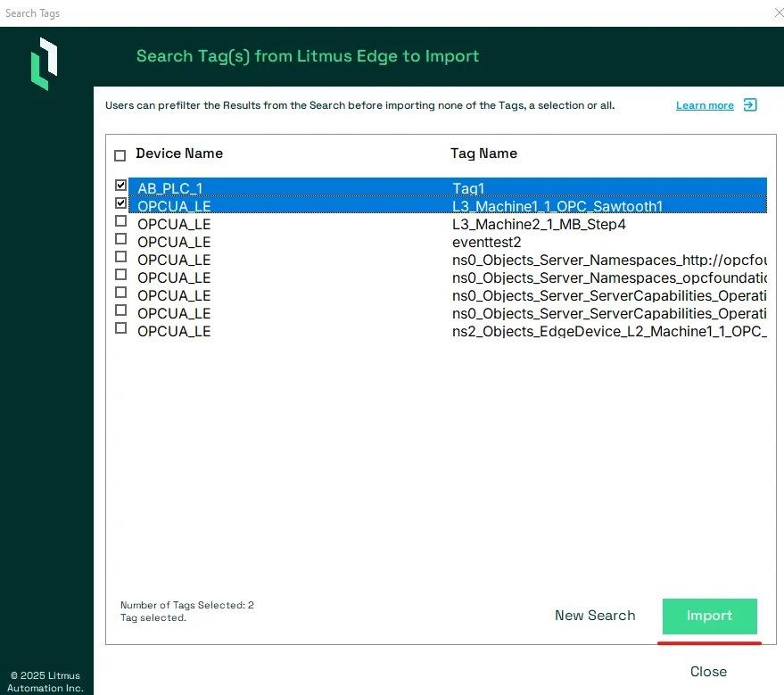
Task: Check the ns2_Objects_EdgeDevice row checkbox
Action: click(120, 328)
